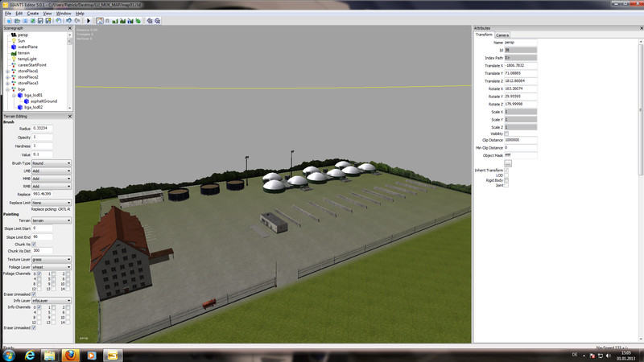
Task: Toggle Erase Unmasked under Foliage Channels
Action: [34, 294]
